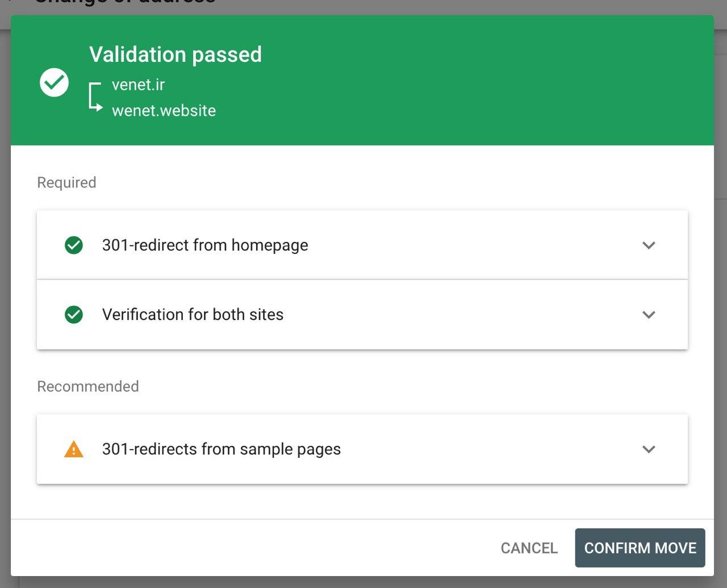The image size is (727, 588).
Task: Click the white validation passed checkmark icon
Action: point(55,83)
